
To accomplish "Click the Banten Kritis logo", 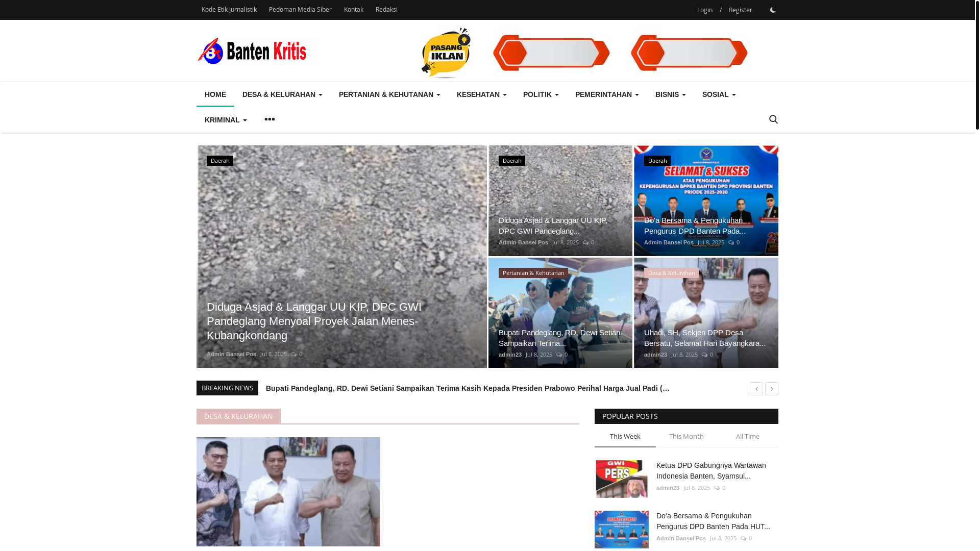I will 252,51.
